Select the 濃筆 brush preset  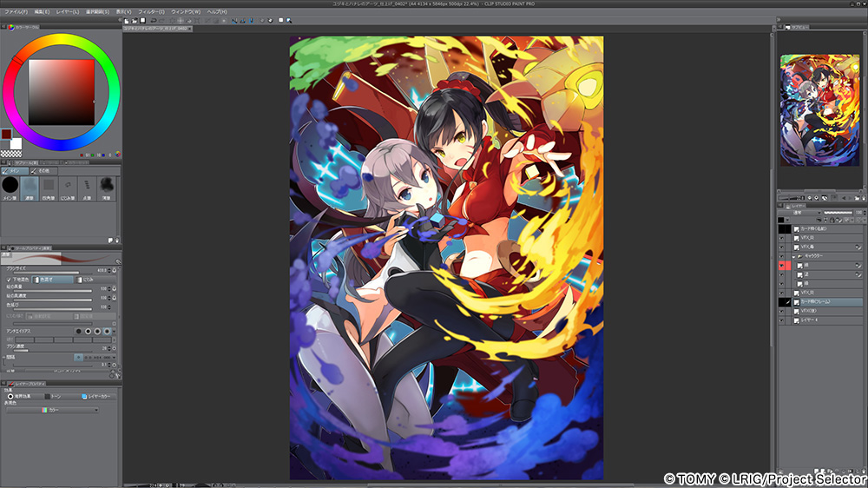coord(30,188)
